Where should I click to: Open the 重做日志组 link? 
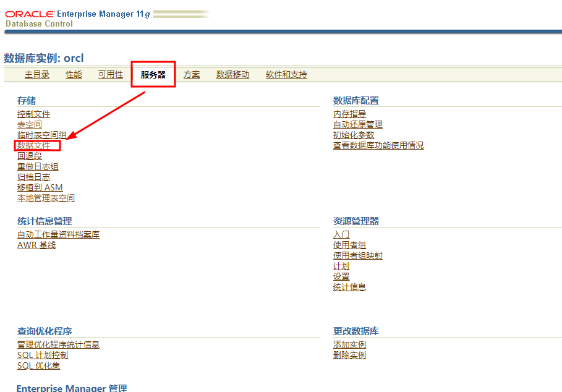[38, 166]
